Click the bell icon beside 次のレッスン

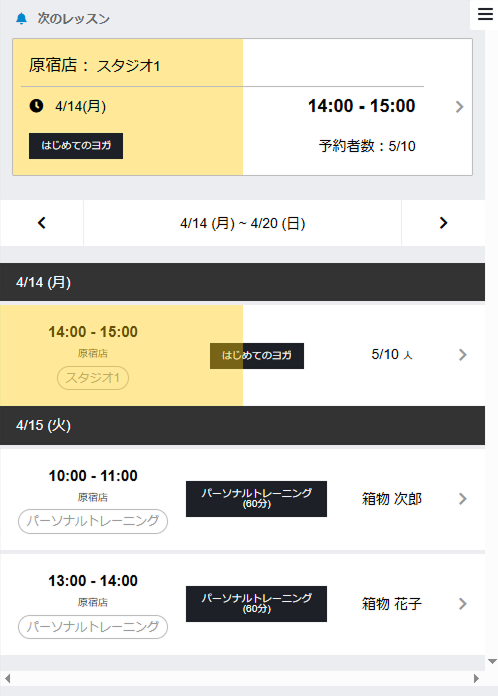click(21, 19)
